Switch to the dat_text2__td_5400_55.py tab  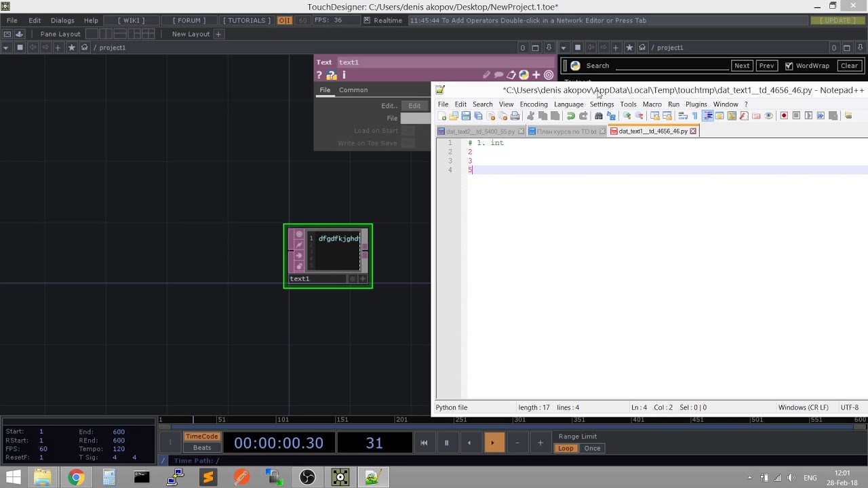click(x=480, y=131)
